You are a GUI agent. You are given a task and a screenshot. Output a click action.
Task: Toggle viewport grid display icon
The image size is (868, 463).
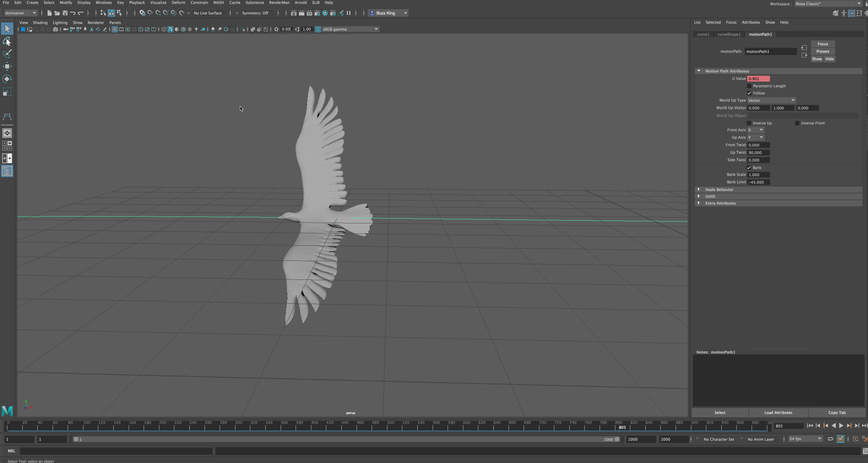pyautogui.click(x=115, y=29)
